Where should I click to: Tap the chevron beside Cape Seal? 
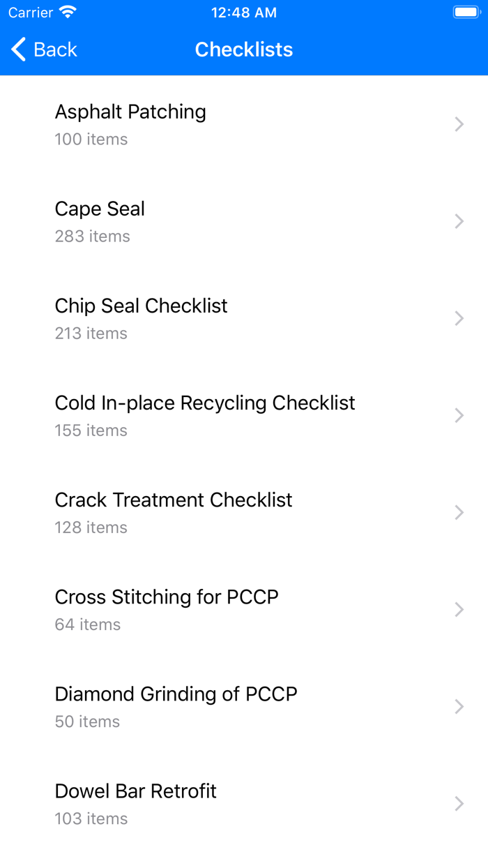459,221
